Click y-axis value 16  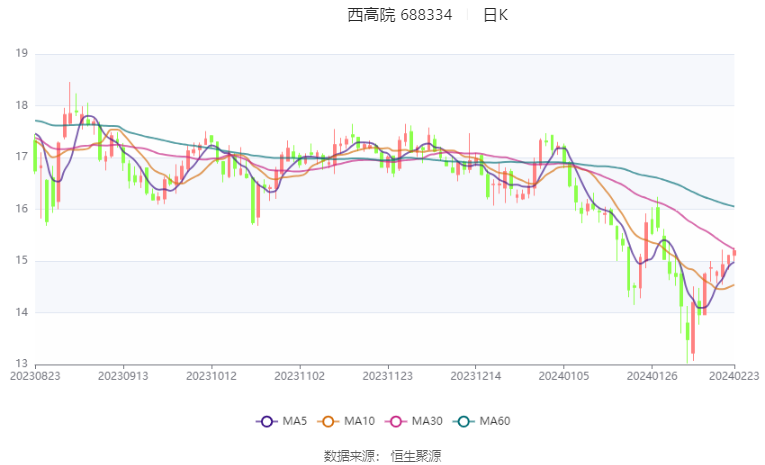21,208
